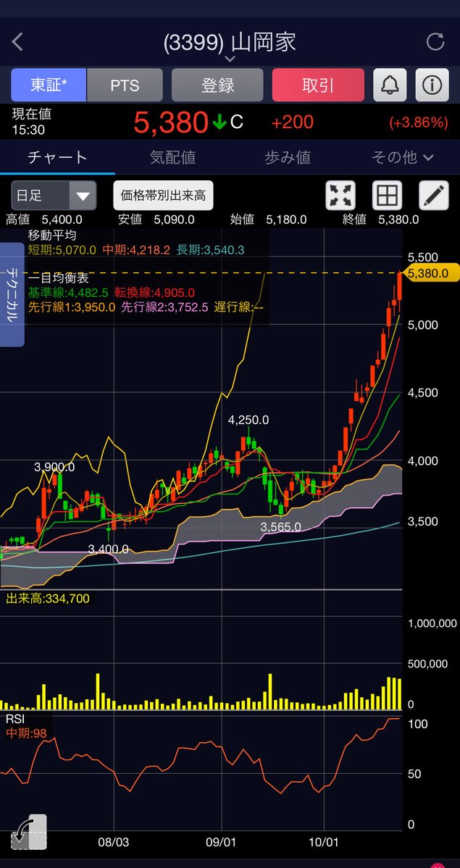Select the PTS market toggle
This screenshot has height=868, width=460.
point(125,85)
